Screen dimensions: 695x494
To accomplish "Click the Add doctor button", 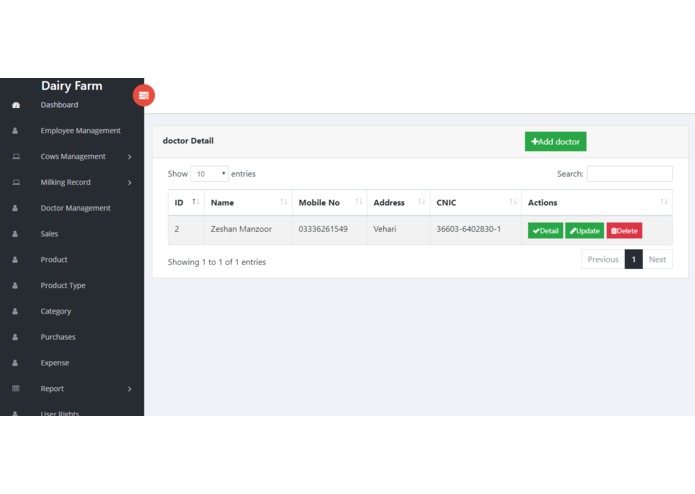I will click(x=555, y=141).
